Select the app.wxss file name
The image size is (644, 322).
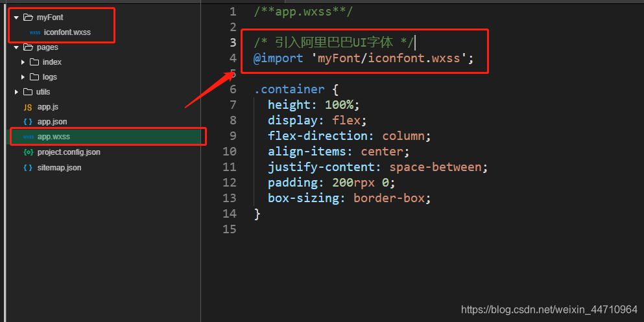[x=54, y=137]
